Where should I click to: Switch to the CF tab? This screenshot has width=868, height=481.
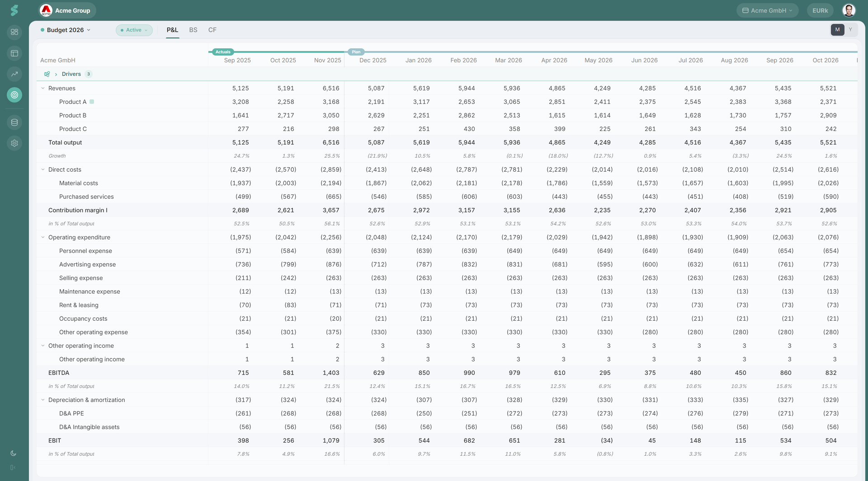coord(212,30)
